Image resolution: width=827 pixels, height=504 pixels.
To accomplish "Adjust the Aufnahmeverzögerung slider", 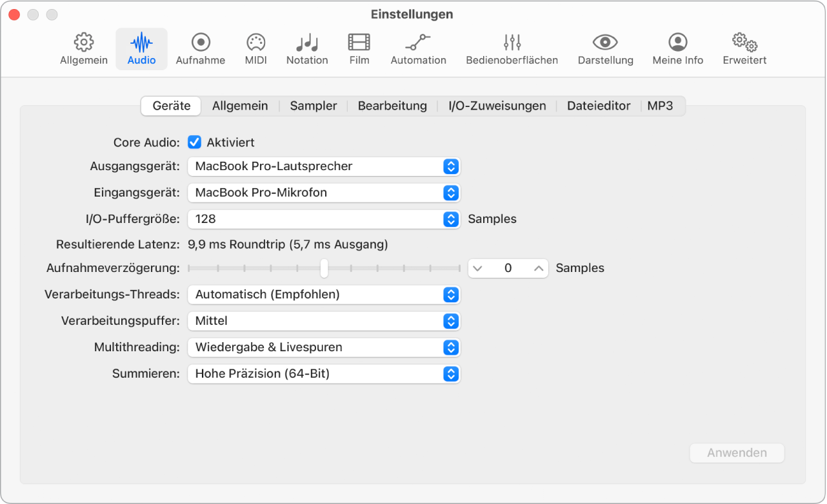I will tap(324, 268).
